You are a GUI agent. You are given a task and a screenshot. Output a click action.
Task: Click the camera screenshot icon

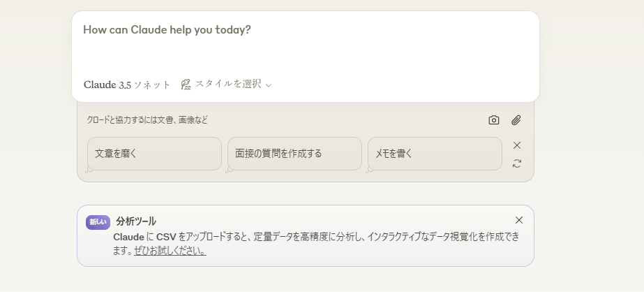click(x=494, y=120)
